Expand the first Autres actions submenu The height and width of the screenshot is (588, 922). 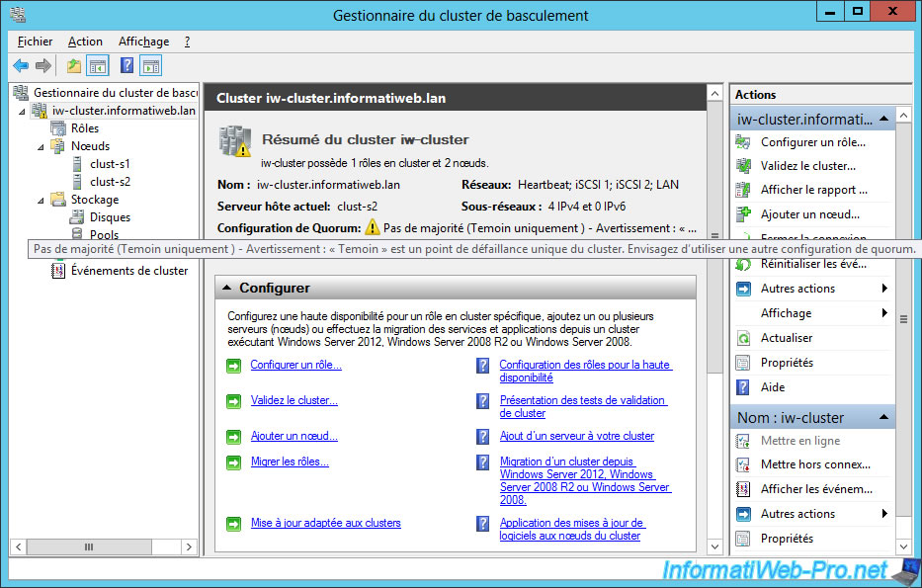tap(884, 289)
